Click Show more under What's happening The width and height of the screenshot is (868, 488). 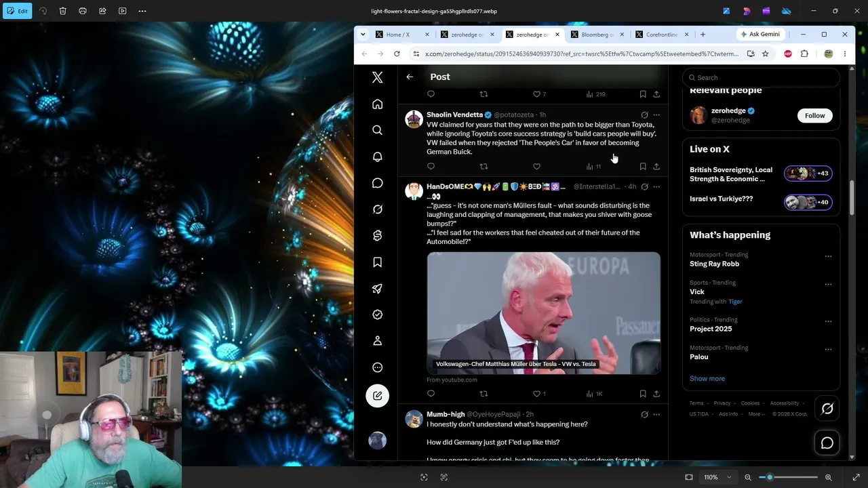click(x=707, y=379)
